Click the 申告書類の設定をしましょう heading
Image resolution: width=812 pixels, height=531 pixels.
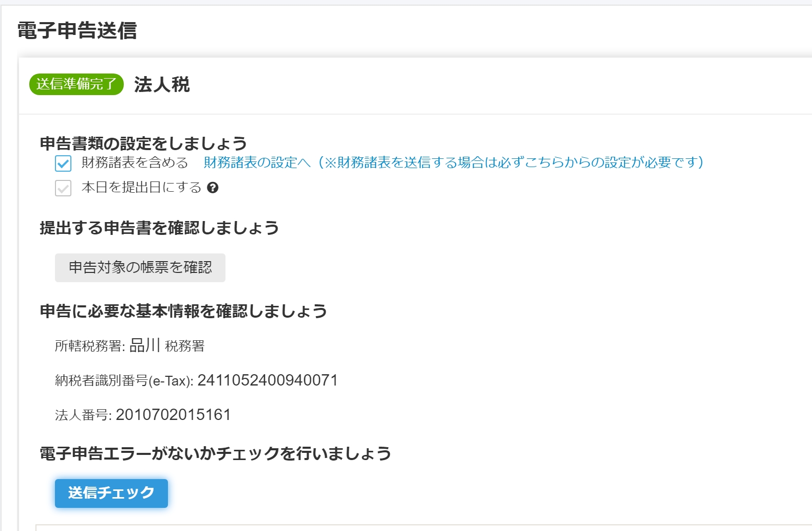pyautogui.click(x=143, y=143)
